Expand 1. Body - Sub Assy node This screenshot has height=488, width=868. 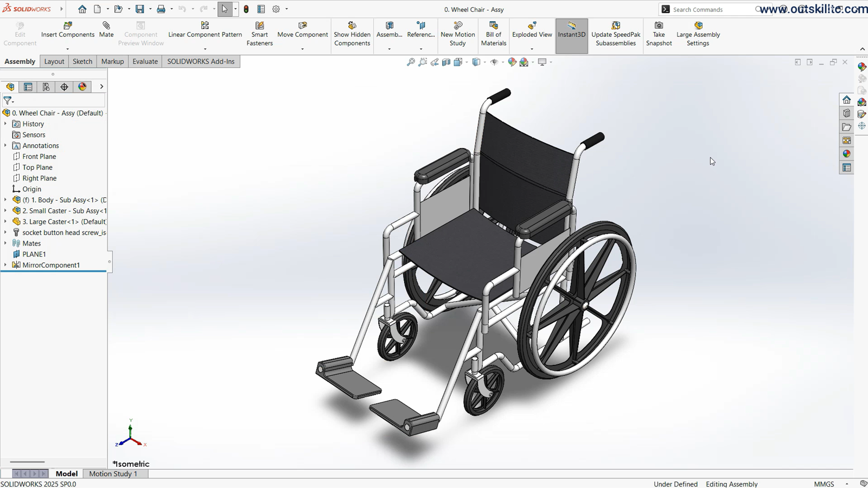[5, 200]
